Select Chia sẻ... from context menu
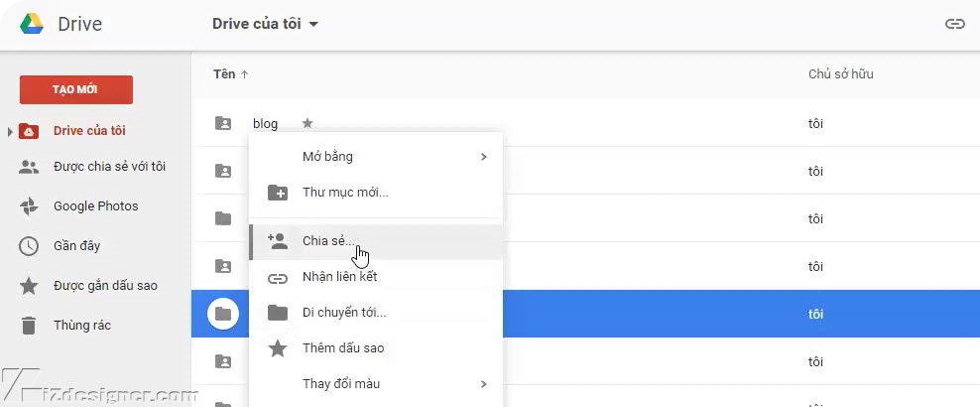This screenshot has width=980, height=407. point(329,241)
